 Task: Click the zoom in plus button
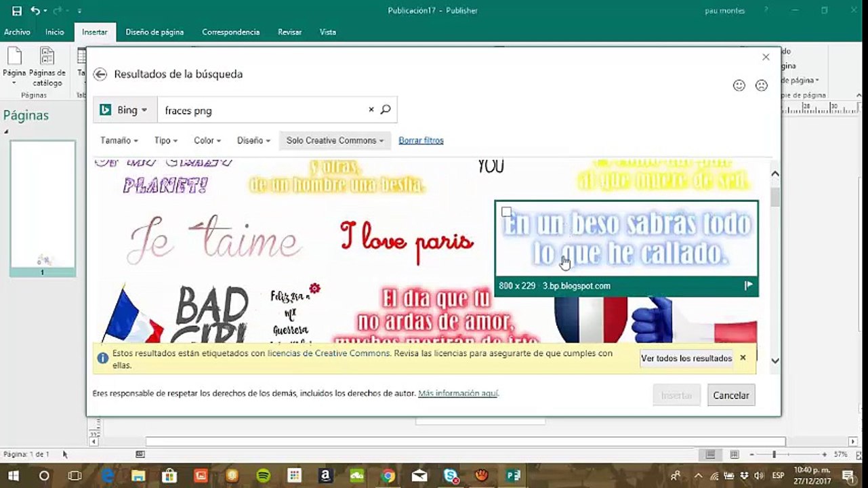(x=825, y=454)
